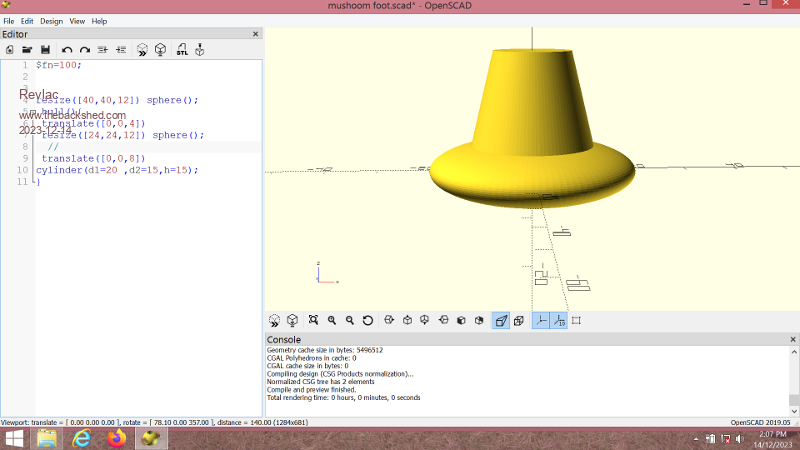Save the design with the floppy disk icon
800x450 pixels.
click(45, 49)
